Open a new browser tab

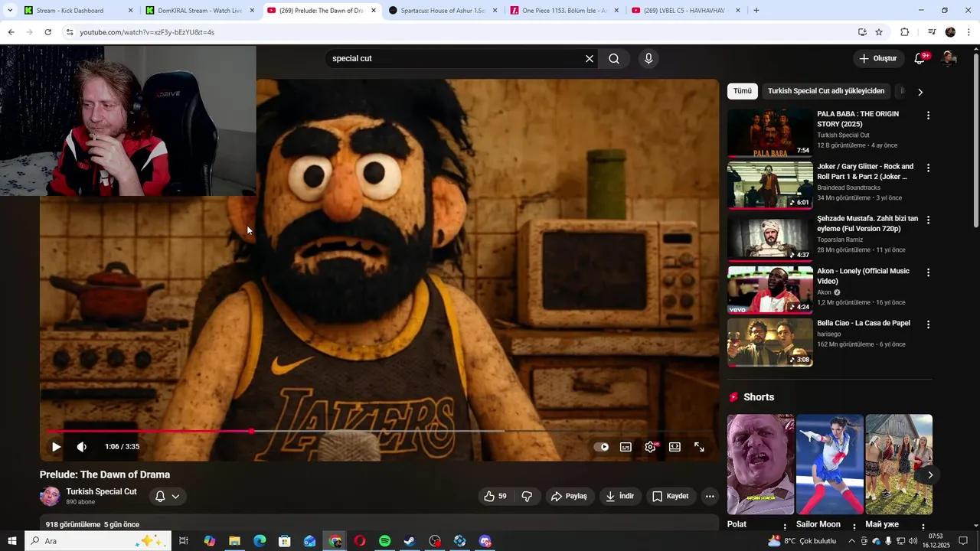click(x=756, y=11)
